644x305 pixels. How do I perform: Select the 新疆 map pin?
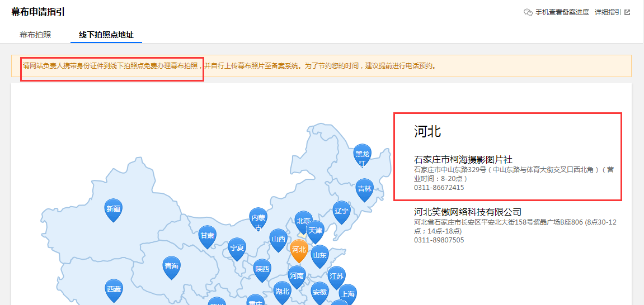pyautogui.click(x=114, y=209)
